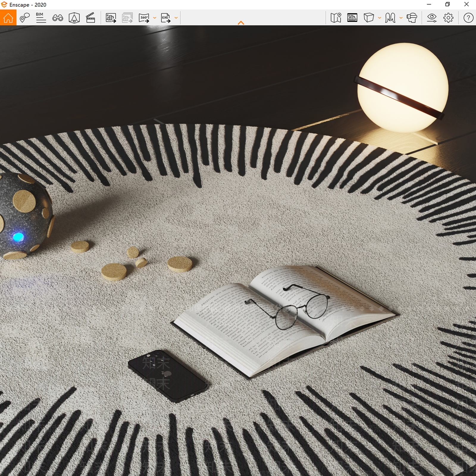This screenshot has width=476, height=476.
Task: Open the video editor clapperboard icon
Action: [x=90, y=18]
